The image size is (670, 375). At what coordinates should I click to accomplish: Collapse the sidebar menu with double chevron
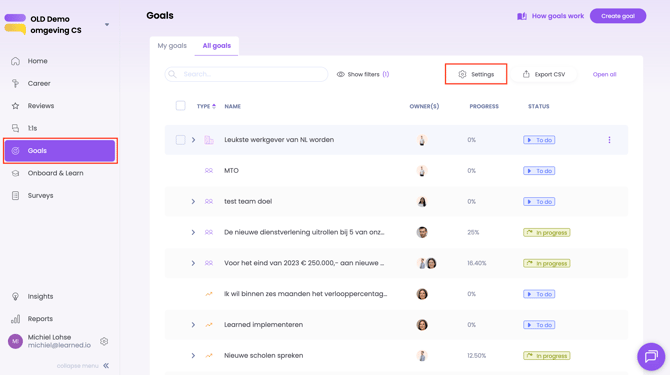[x=106, y=366]
